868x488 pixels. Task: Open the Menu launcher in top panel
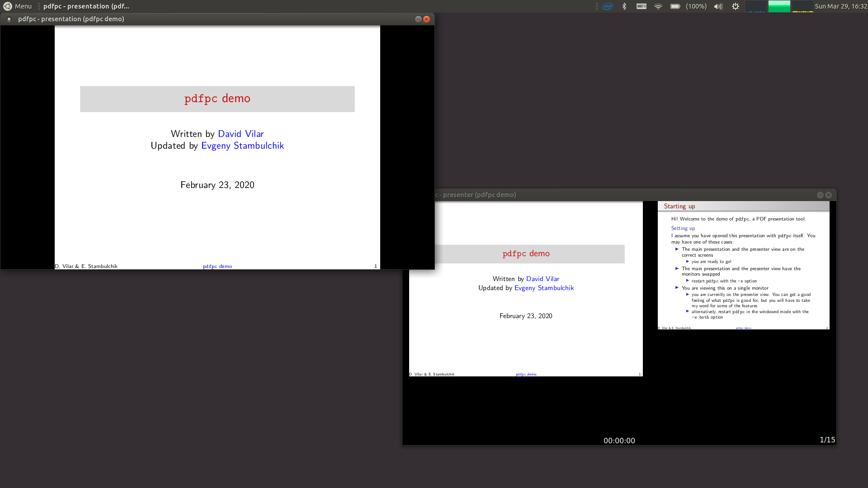pyautogui.click(x=18, y=6)
